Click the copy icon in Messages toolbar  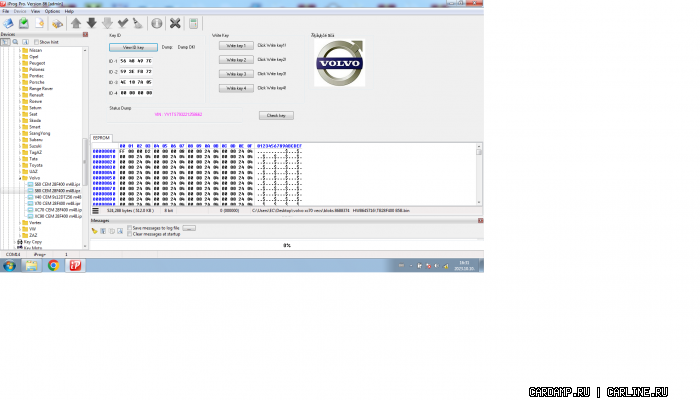112,231
